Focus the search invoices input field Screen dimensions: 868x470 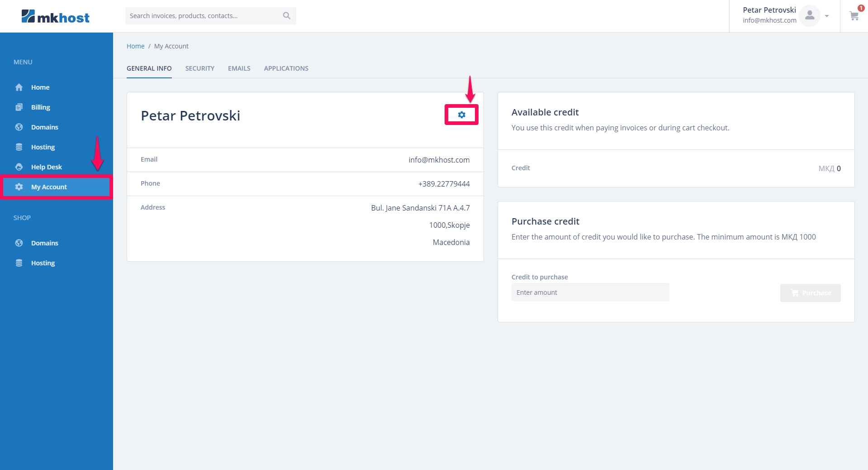coord(204,16)
